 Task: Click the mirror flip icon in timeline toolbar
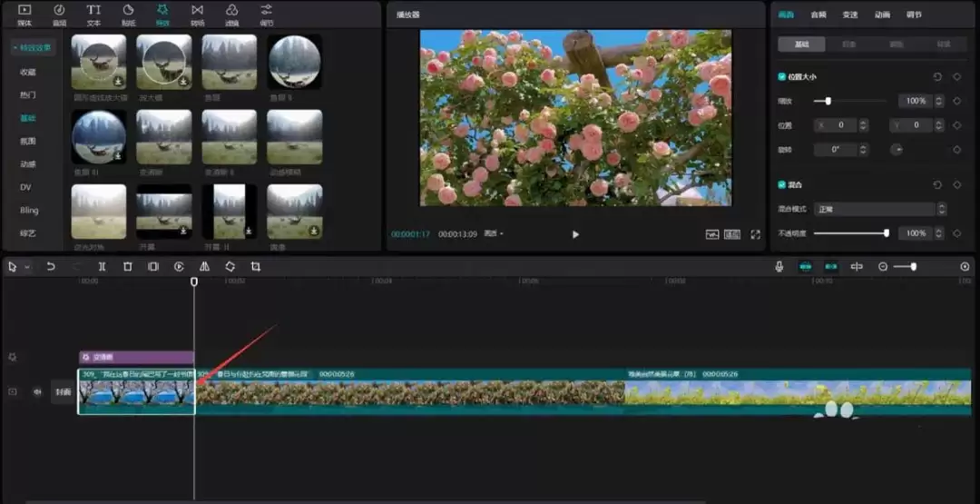coord(204,267)
